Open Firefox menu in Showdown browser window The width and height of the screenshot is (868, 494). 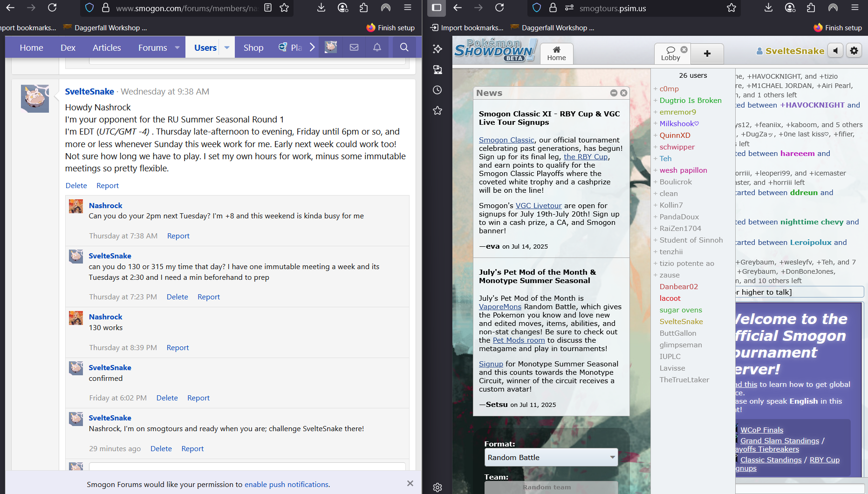click(x=855, y=8)
